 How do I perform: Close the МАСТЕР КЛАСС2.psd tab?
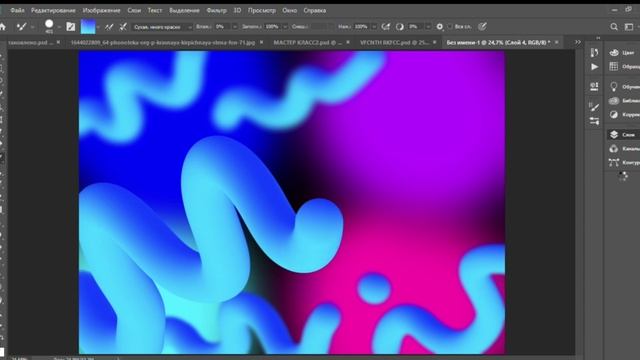pyautogui.click(x=348, y=42)
